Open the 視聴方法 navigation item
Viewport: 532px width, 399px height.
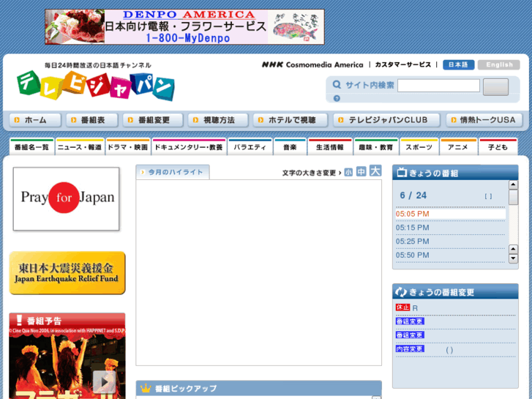tap(218, 120)
